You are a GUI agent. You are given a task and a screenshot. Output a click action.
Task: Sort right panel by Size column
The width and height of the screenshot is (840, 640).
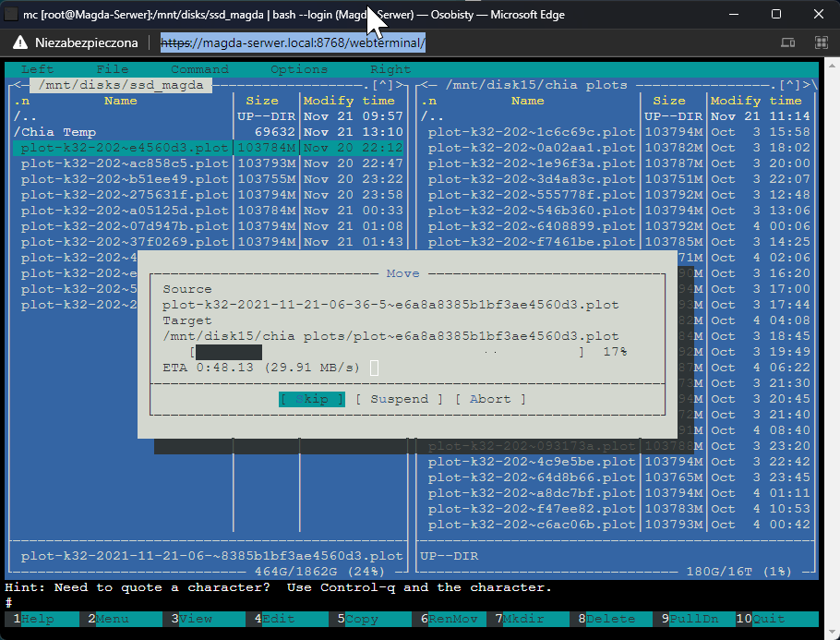pos(669,101)
